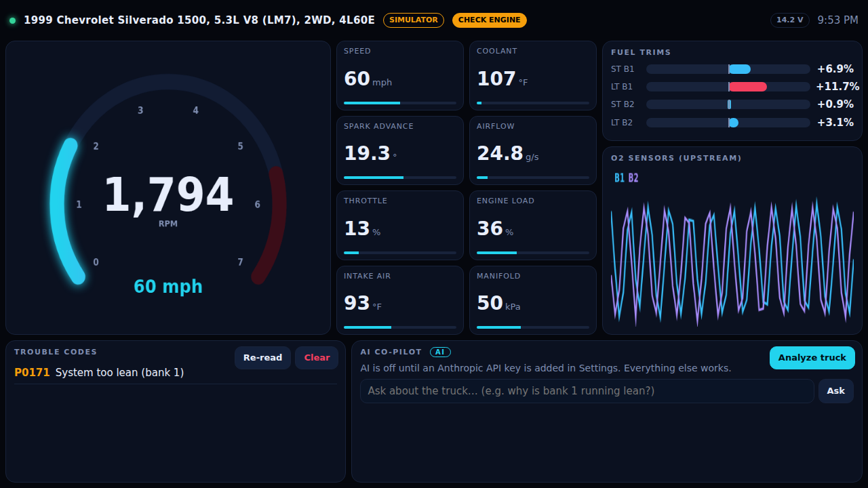Select the P0171 trouble code
Image resolution: width=868 pixels, height=488 pixels.
tap(32, 373)
